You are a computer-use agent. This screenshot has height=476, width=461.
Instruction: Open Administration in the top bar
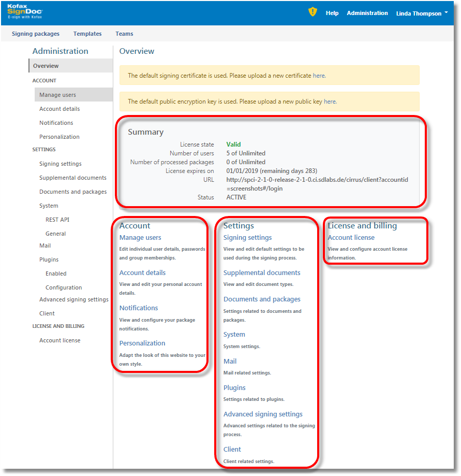point(367,13)
